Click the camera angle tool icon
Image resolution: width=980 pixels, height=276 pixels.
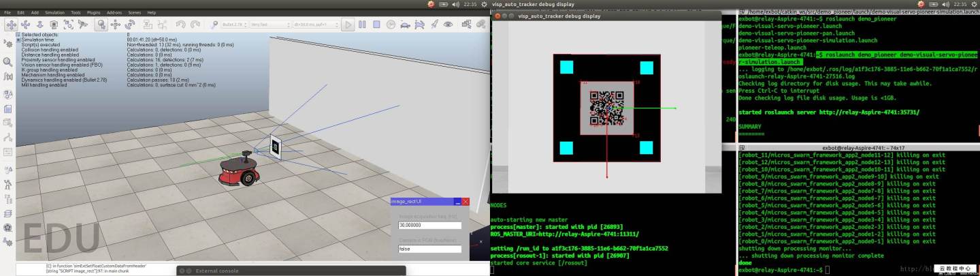point(54,25)
